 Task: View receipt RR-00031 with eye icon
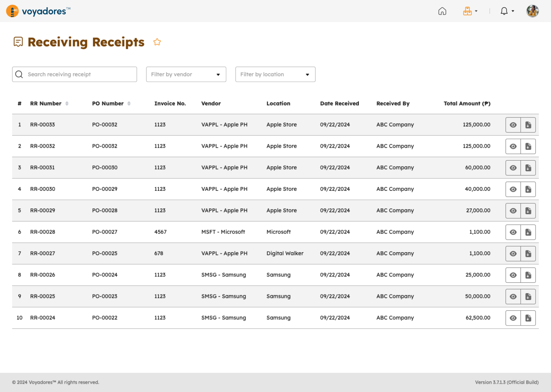pyautogui.click(x=513, y=168)
